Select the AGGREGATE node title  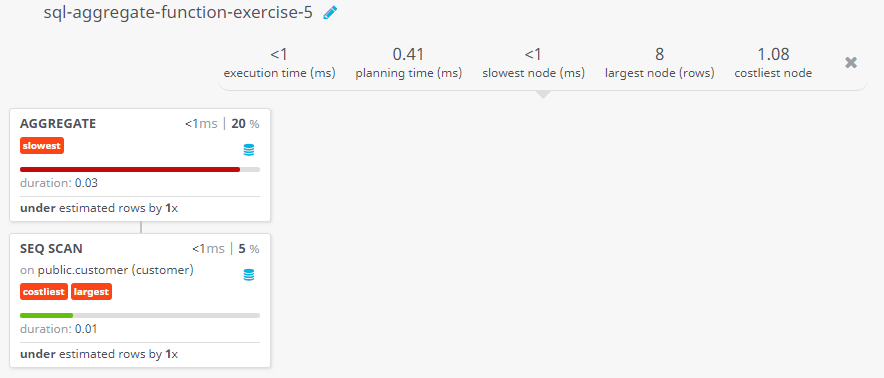pyautogui.click(x=58, y=124)
